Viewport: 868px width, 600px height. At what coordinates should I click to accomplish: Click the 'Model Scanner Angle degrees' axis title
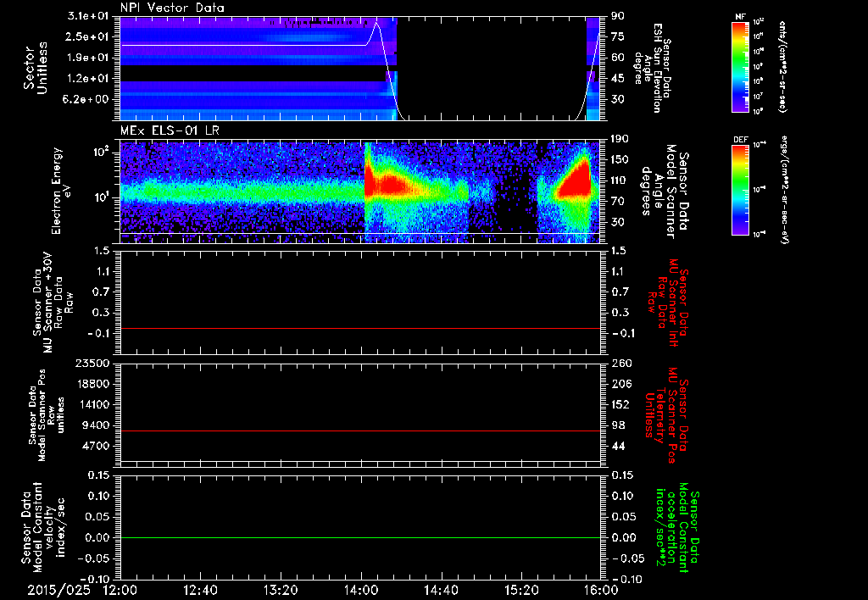pyautogui.click(x=665, y=192)
